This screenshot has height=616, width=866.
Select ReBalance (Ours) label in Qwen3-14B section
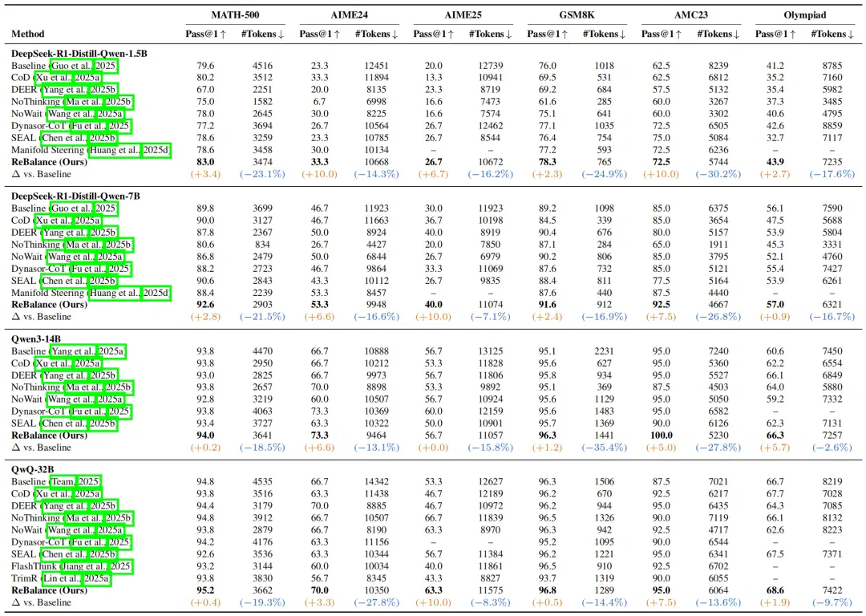[49, 436]
